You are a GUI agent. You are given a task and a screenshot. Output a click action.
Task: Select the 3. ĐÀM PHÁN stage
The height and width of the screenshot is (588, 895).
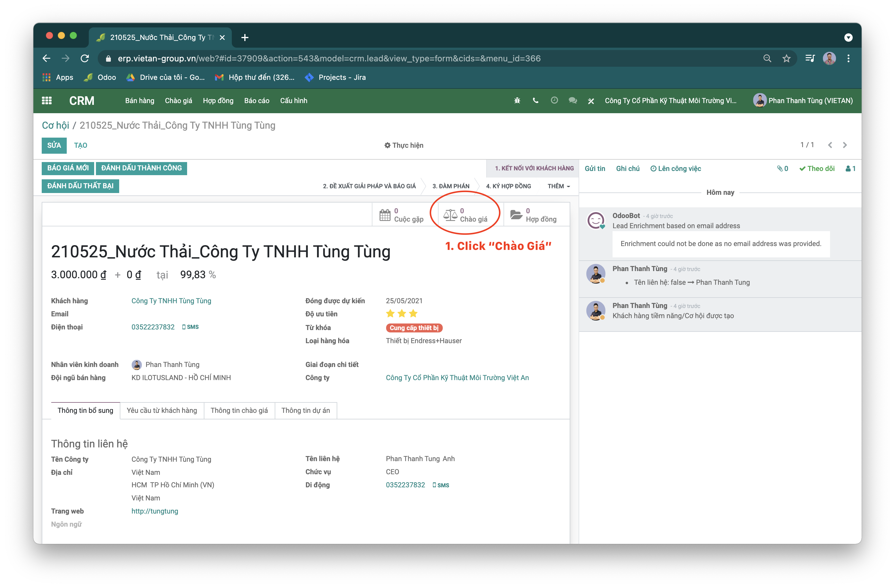pos(450,186)
